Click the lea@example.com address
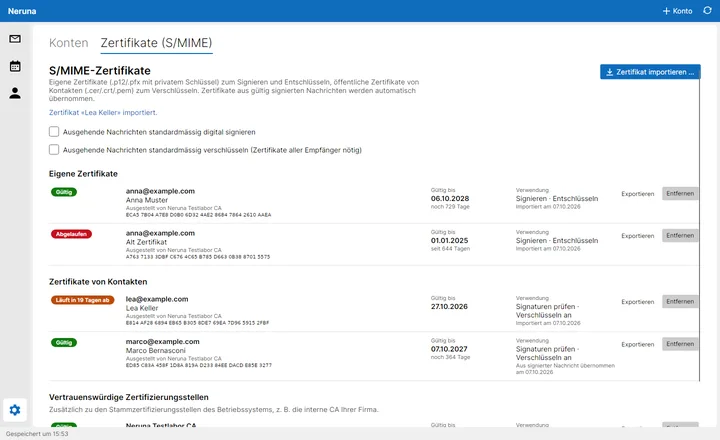This screenshot has height=440, width=720. (x=157, y=299)
